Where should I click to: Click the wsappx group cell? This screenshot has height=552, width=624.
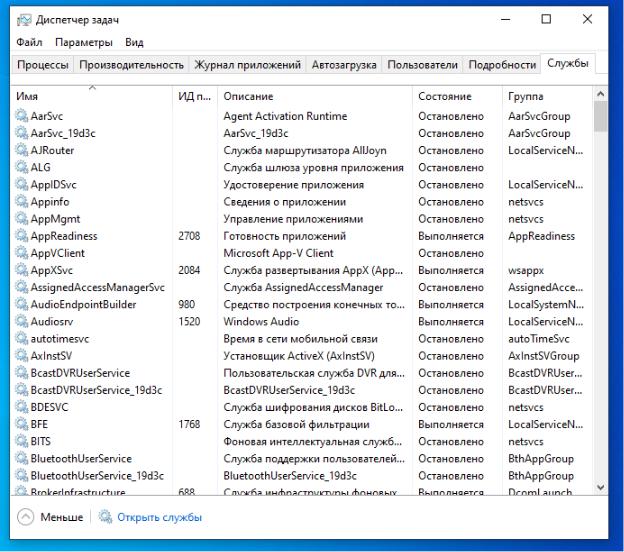(x=526, y=270)
